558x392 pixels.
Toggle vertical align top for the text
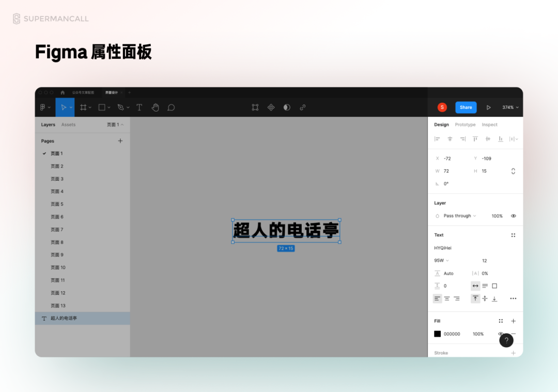[475, 299]
